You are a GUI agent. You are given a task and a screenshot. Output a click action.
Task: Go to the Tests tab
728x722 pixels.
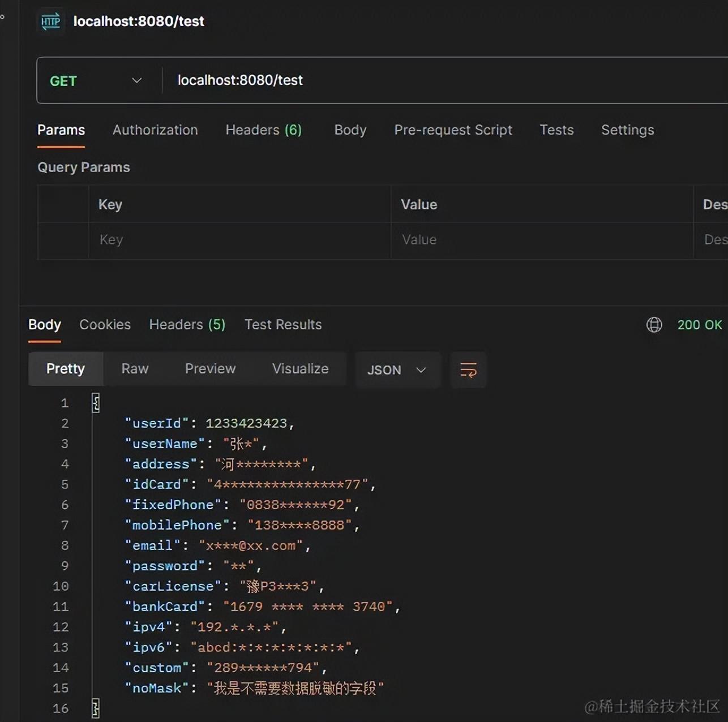click(x=556, y=130)
